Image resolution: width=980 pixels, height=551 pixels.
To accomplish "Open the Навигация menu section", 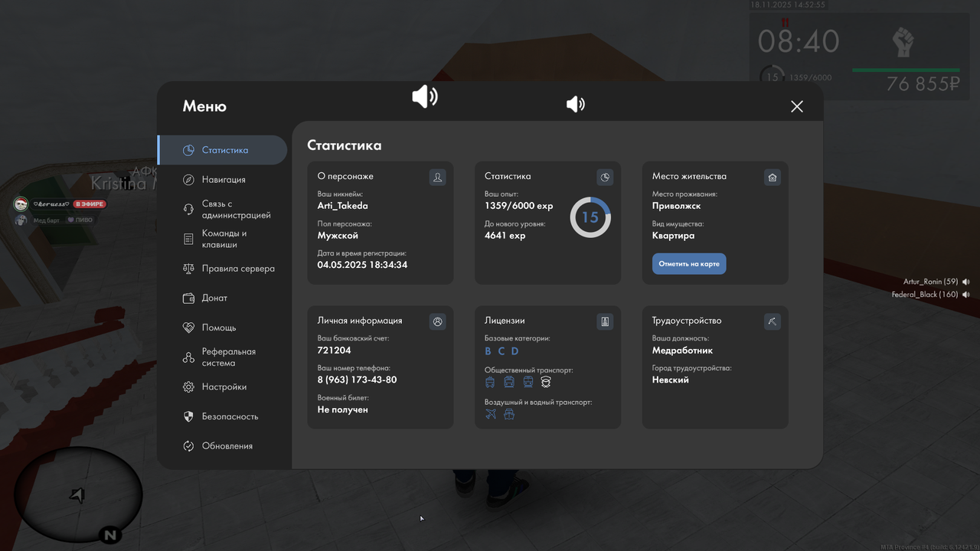I will [222, 180].
